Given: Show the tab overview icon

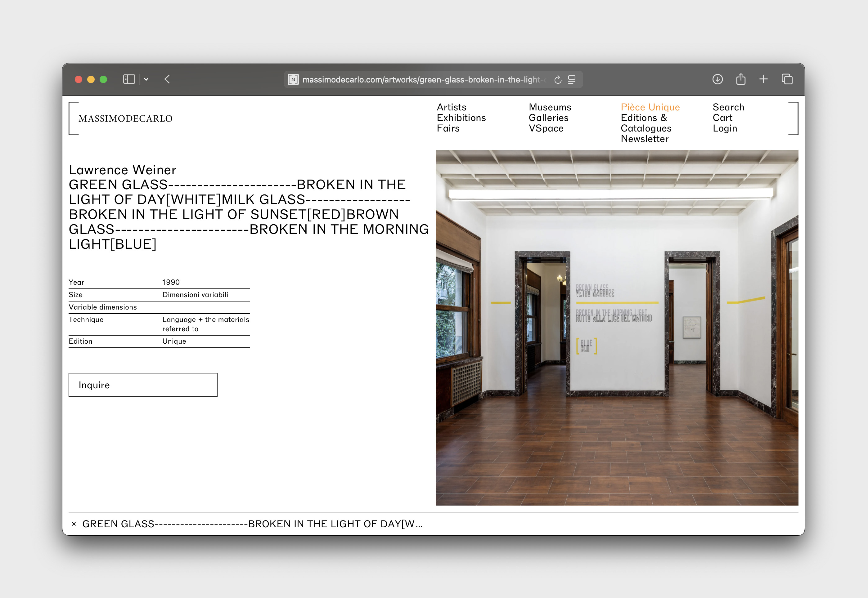Looking at the screenshot, I should tap(787, 79).
